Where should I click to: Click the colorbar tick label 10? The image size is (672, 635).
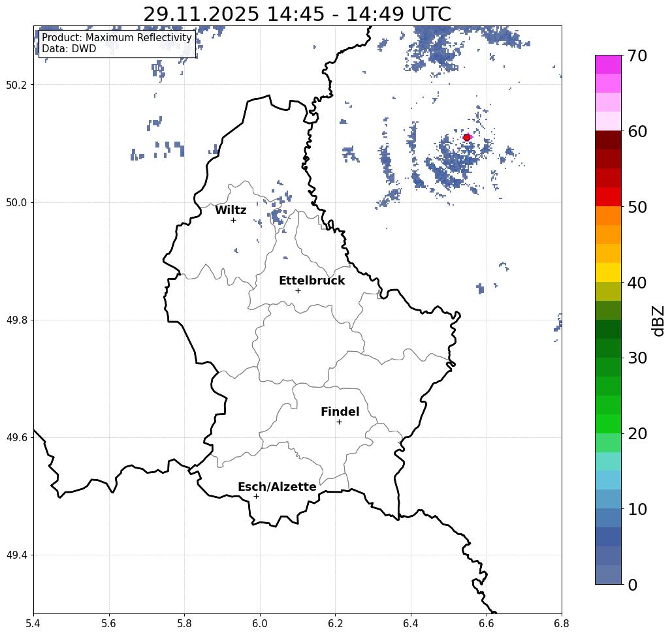tap(637, 509)
